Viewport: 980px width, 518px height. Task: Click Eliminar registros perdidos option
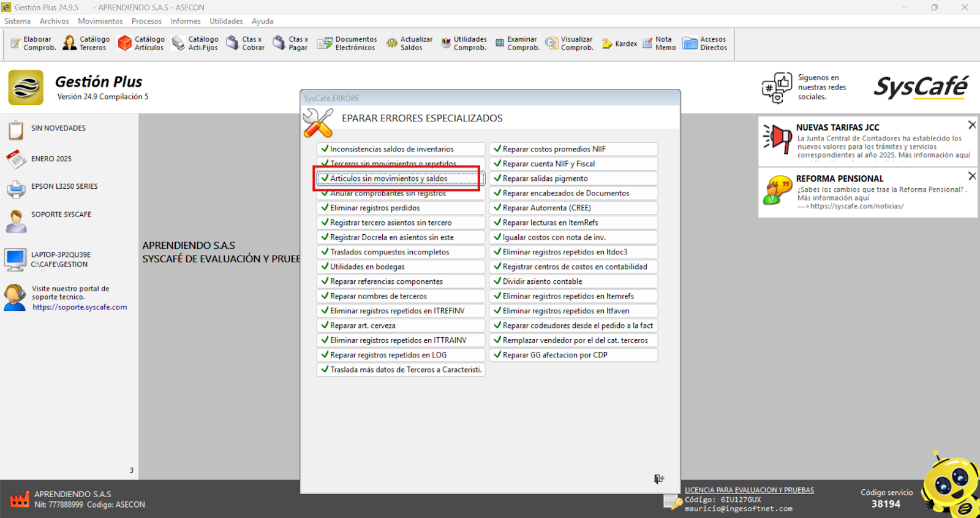pos(401,208)
